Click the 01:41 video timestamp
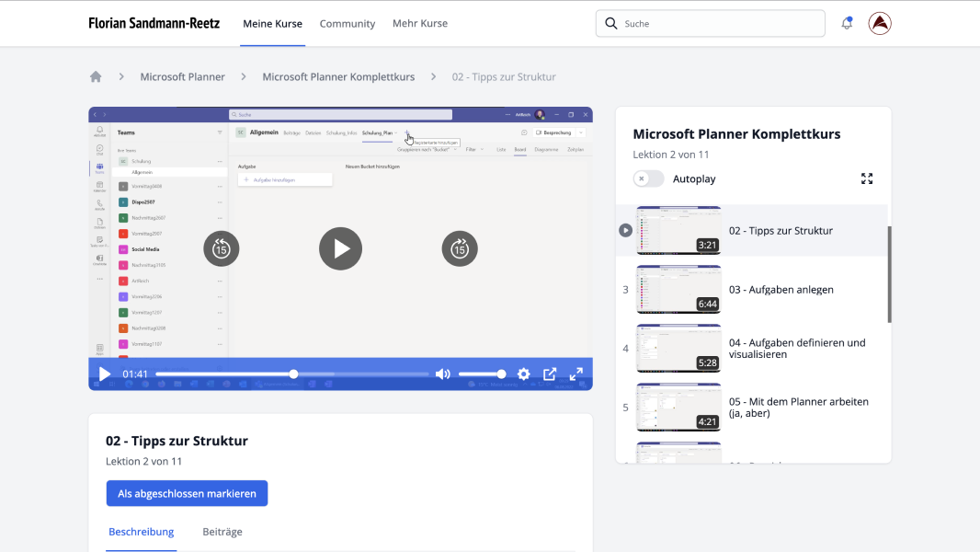The width and height of the screenshot is (980, 552). click(x=135, y=374)
